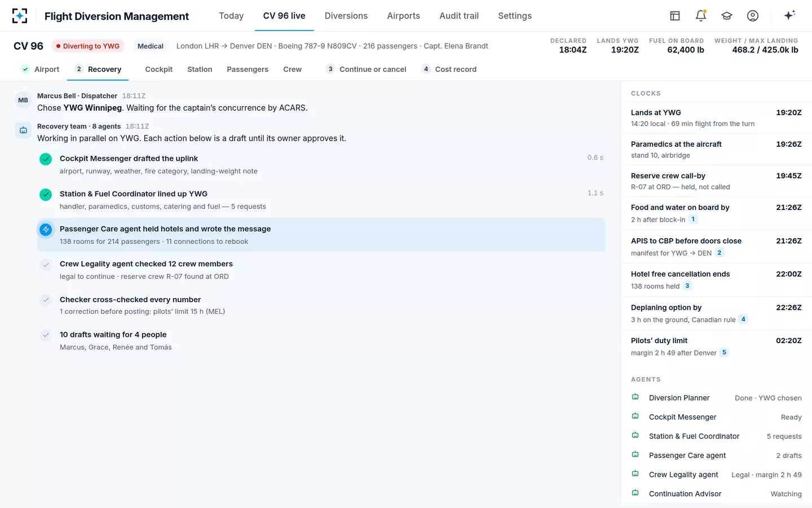Click the check icon beside Crew Legality agent

pyautogui.click(x=46, y=264)
